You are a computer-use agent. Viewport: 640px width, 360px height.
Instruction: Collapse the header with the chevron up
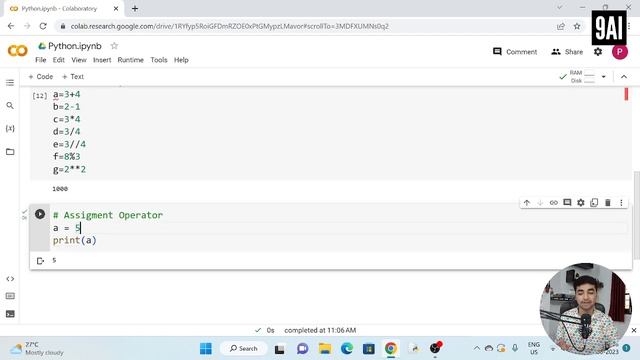[x=624, y=77]
